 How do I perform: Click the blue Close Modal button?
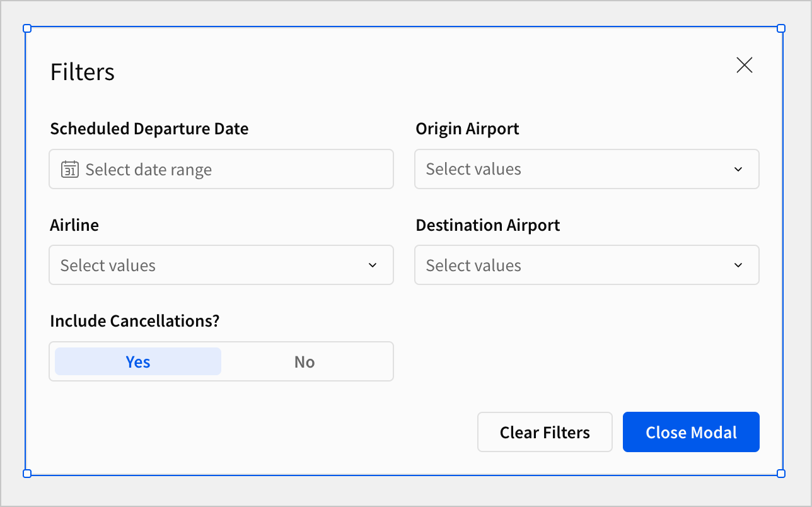pos(691,433)
